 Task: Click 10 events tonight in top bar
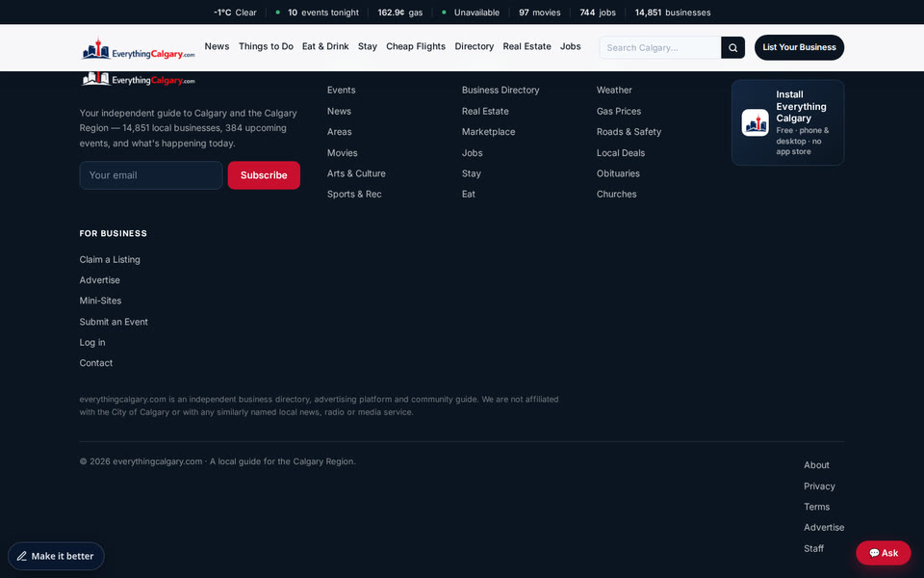pyautogui.click(x=317, y=13)
